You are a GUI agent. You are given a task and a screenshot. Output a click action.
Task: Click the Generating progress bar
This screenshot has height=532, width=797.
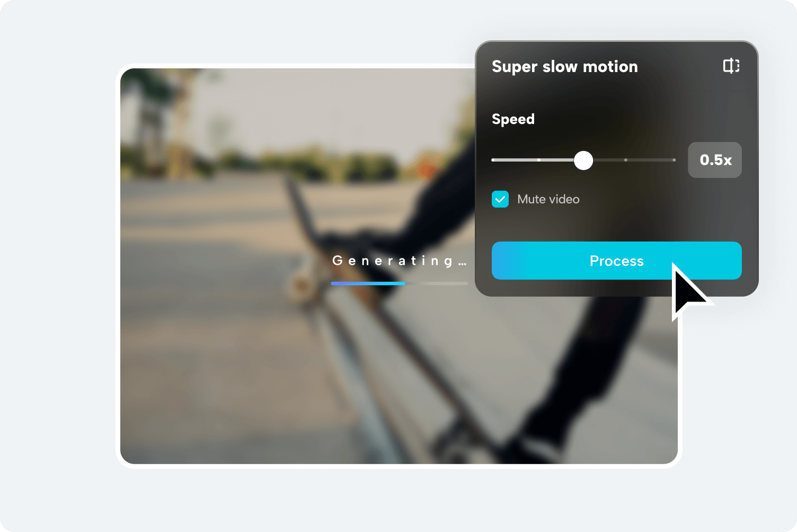pyautogui.click(x=400, y=283)
